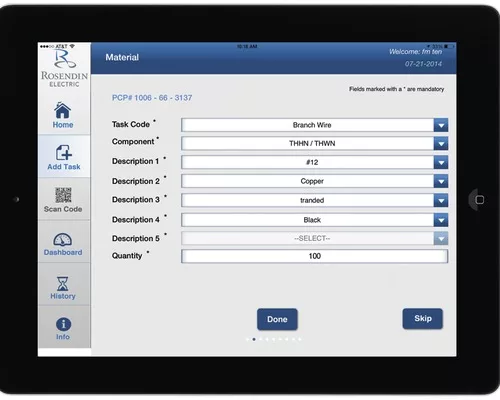Open the Component THHN / THWN dropdown
The height and width of the screenshot is (400, 500).
click(x=314, y=144)
